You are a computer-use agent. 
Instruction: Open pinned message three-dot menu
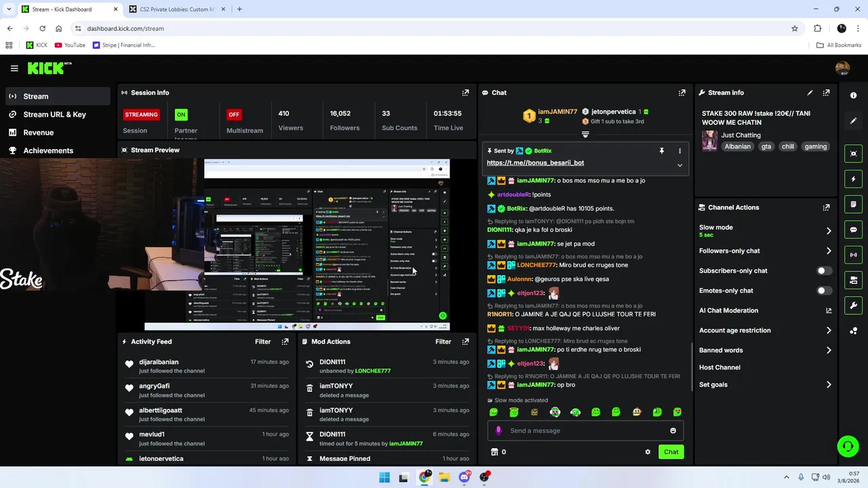click(679, 151)
